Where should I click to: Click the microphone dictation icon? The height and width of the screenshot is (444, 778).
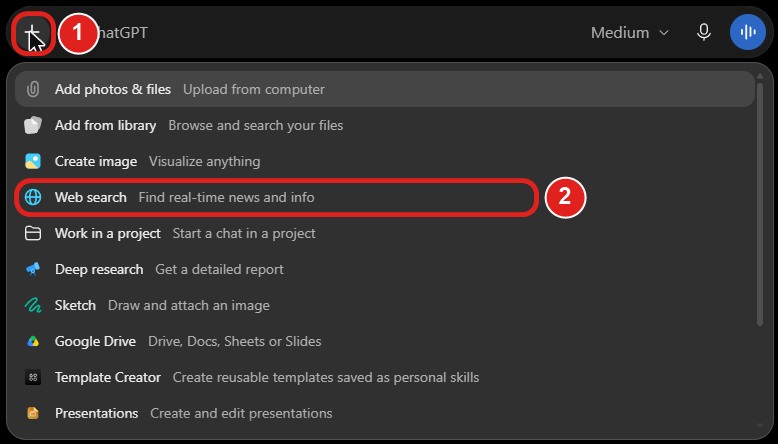(704, 33)
